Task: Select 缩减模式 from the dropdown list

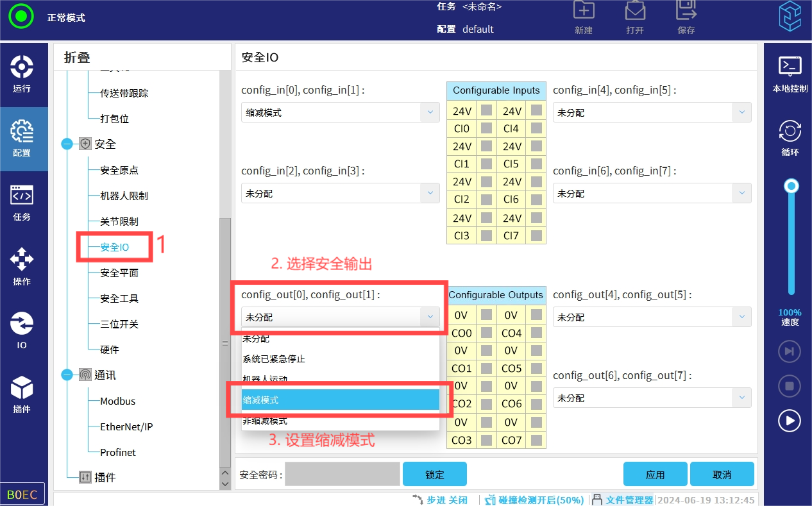Action: tap(340, 400)
